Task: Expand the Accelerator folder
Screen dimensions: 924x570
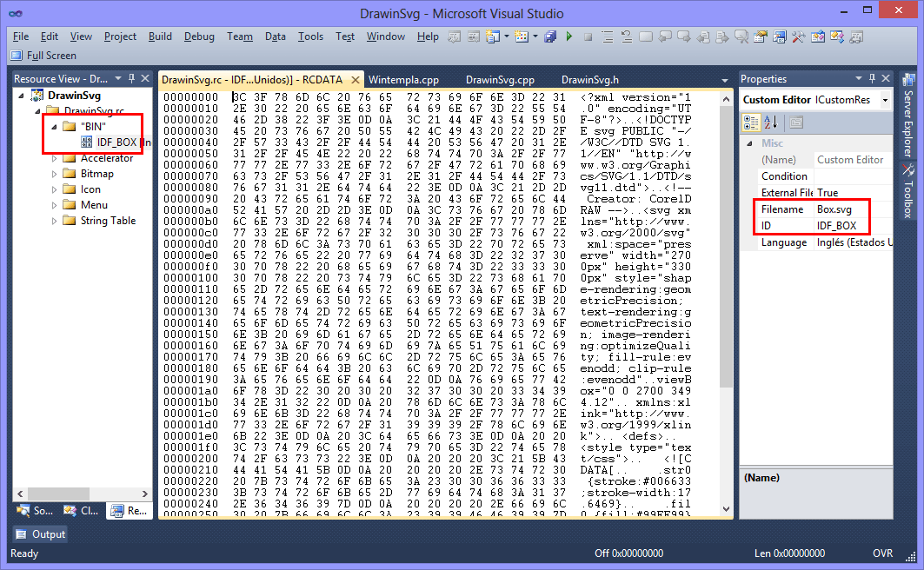Action: pos(54,158)
